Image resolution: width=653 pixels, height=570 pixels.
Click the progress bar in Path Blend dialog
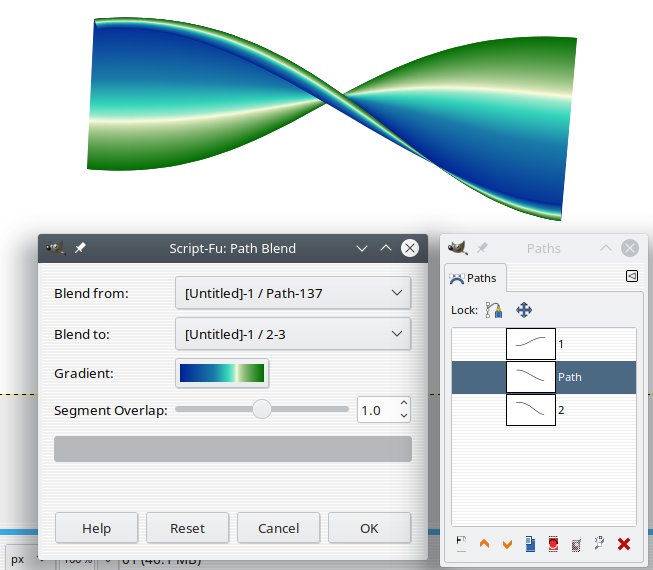tap(233, 449)
